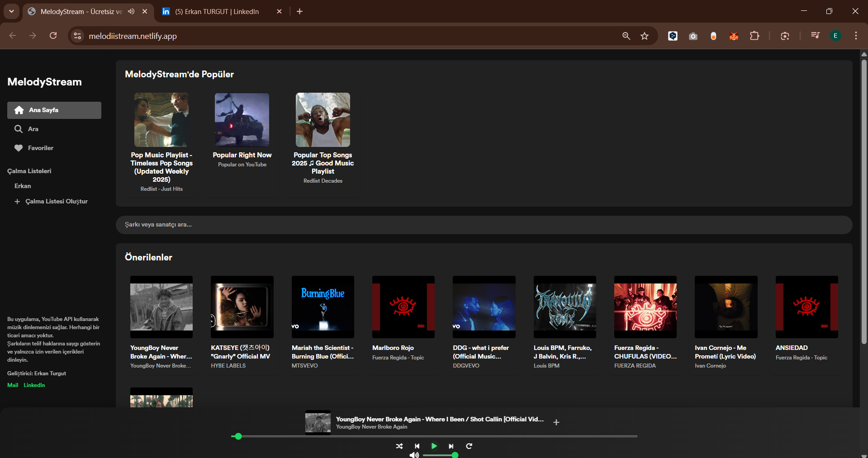The image size is (868, 458).
Task: Click Çalma Listesi Oluştur to create a playlist
Action: click(x=56, y=202)
